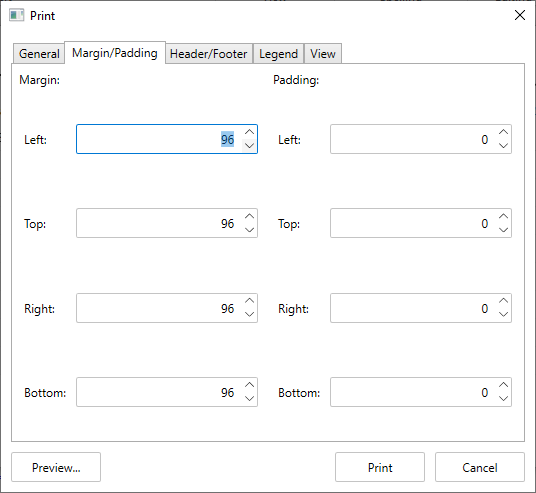This screenshot has width=536, height=493.
Task: Decrease the Margin Right value
Action: click(x=250, y=315)
